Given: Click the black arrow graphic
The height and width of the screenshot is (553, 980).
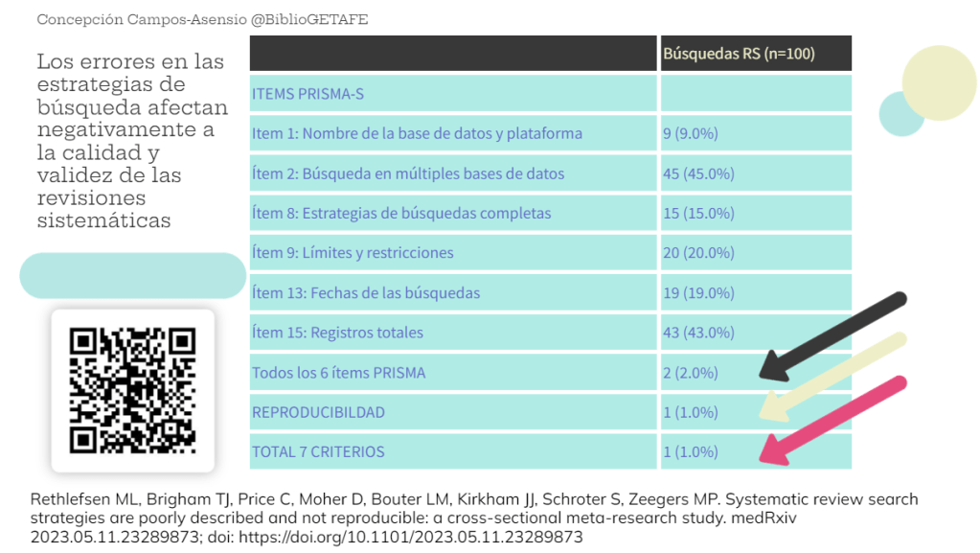Looking at the screenshot, I should point(832,337).
